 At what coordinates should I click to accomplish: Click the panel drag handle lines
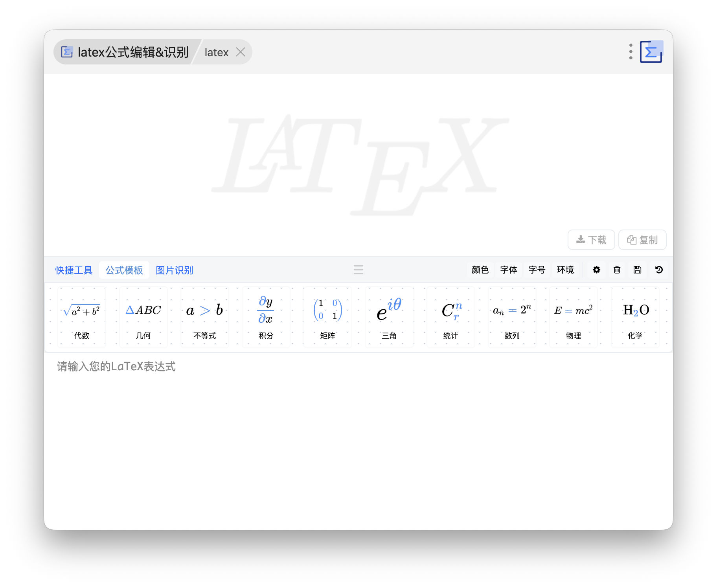click(358, 270)
